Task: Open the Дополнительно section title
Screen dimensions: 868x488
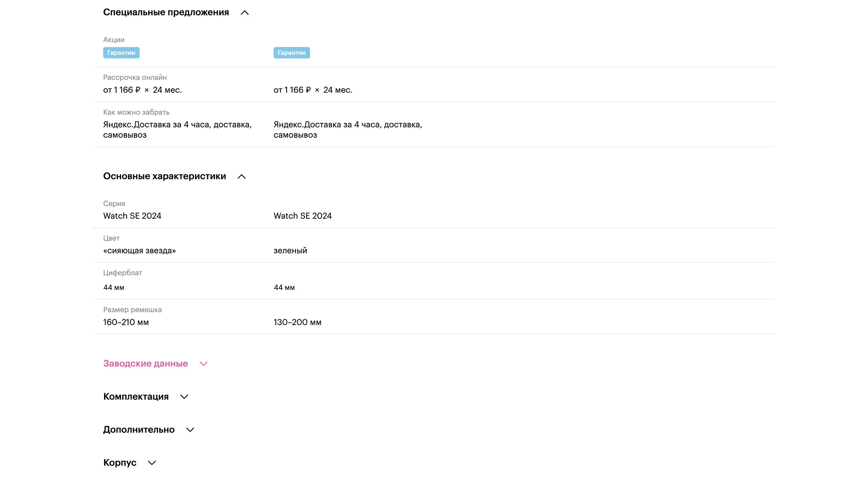Action: pos(139,429)
